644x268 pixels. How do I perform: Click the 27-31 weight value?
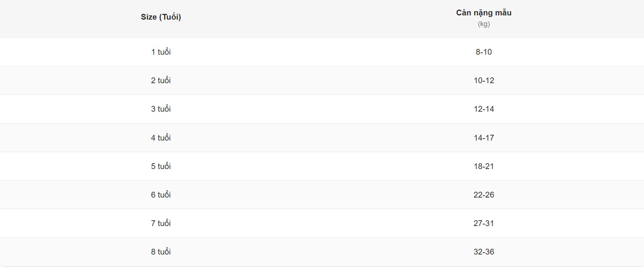(x=484, y=223)
